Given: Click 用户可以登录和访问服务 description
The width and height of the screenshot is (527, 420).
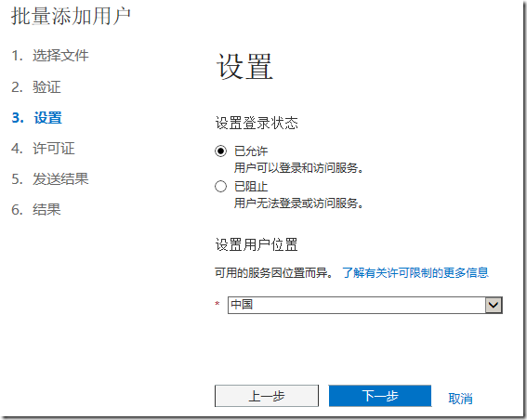Looking at the screenshot, I should point(298,167).
